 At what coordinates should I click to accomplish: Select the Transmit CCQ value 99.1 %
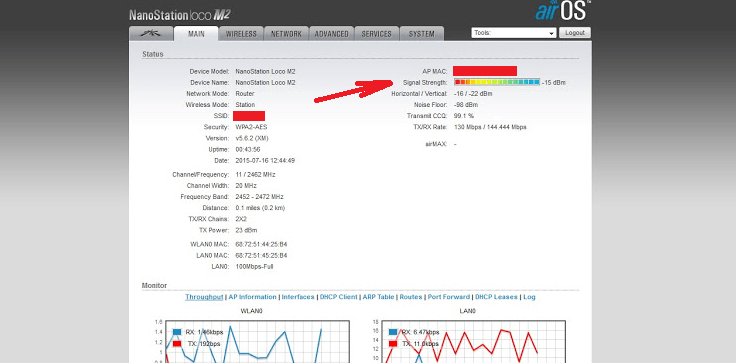click(x=464, y=116)
